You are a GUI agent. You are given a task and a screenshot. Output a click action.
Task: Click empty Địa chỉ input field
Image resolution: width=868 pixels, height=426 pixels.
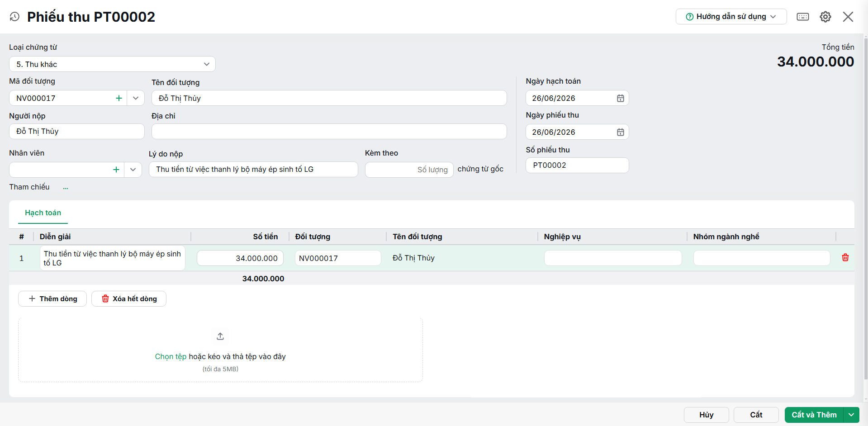(x=329, y=132)
